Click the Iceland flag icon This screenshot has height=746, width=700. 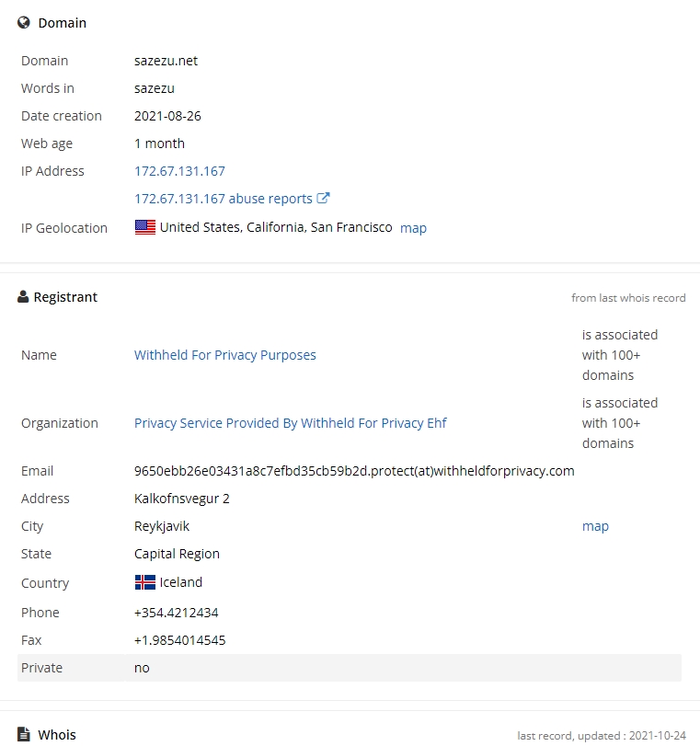click(145, 583)
